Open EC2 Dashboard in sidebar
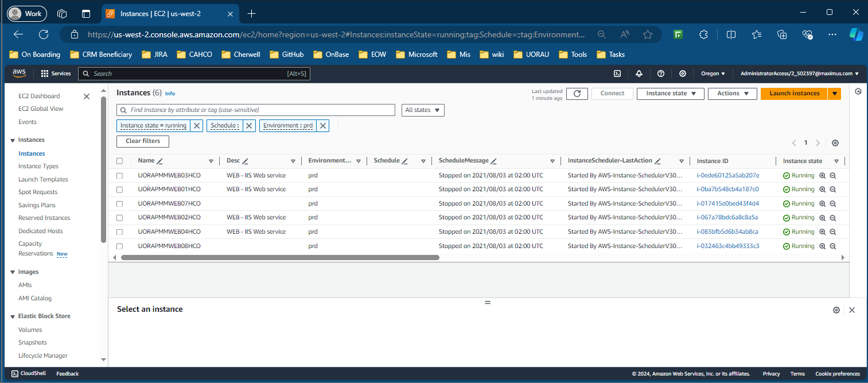This screenshot has height=383, width=868. tap(39, 96)
